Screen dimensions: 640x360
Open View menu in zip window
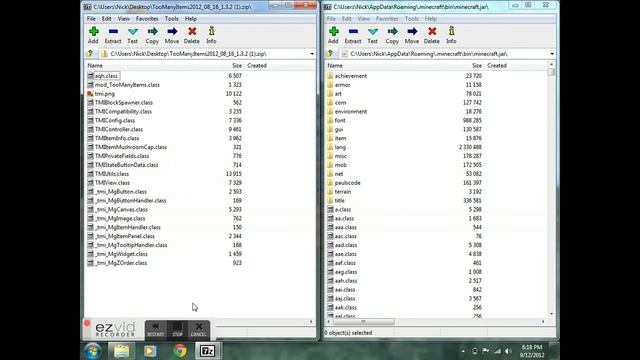124,19
